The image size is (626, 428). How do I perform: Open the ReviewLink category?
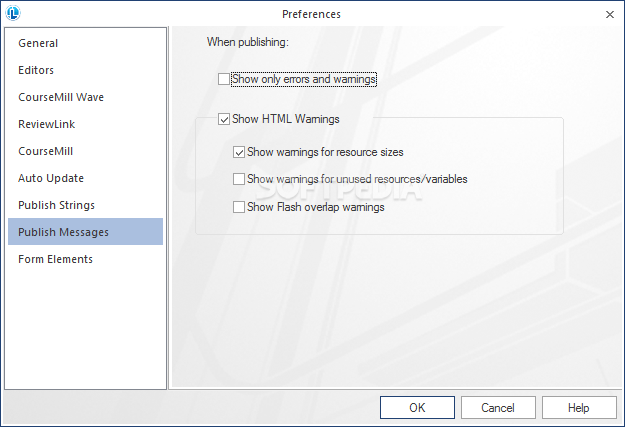(x=85, y=124)
